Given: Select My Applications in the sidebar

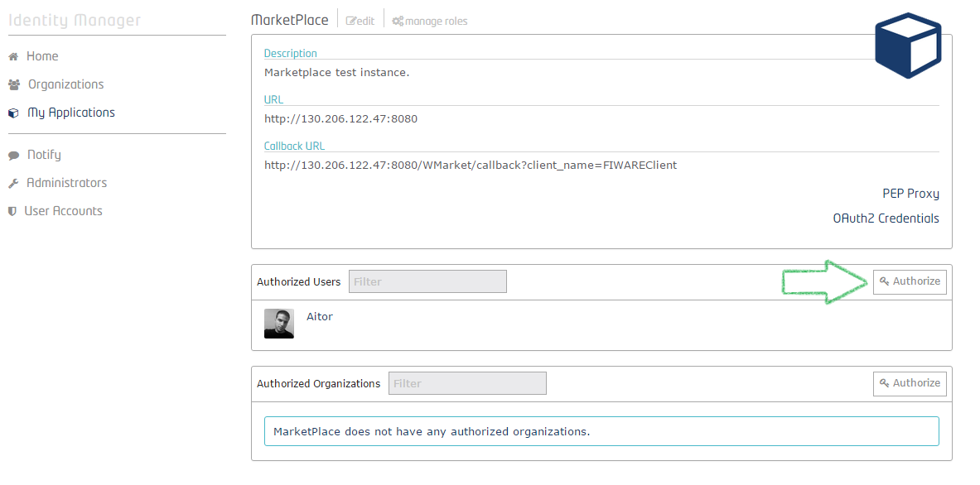Looking at the screenshot, I should pyautogui.click(x=71, y=113).
